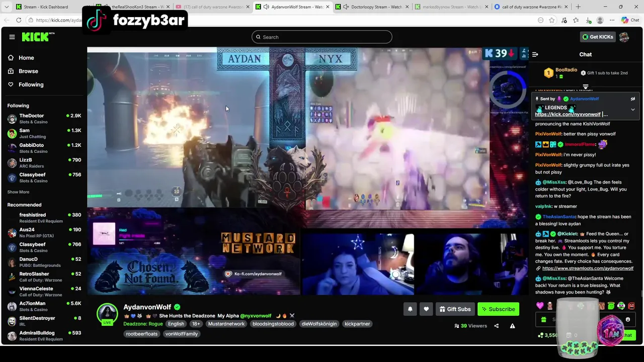The image size is (644, 362).
Task: Select the rootbeerfloats tag
Action: click(142, 334)
